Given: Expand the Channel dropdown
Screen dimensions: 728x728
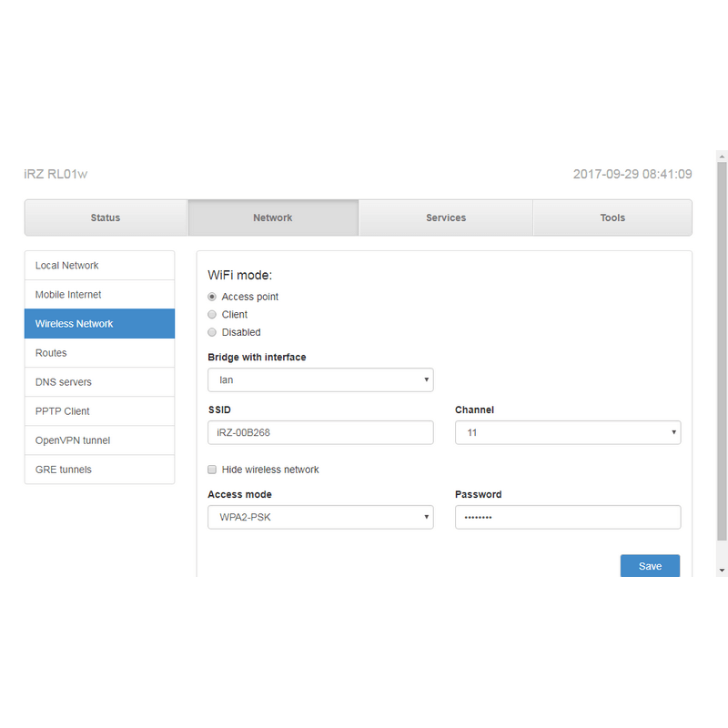Looking at the screenshot, I should [x=567, y=432].
